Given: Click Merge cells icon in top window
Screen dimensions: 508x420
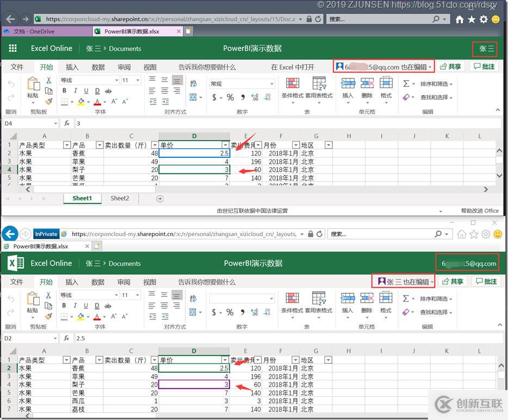Looking at the screenshot, I should (x=193, y=97).
